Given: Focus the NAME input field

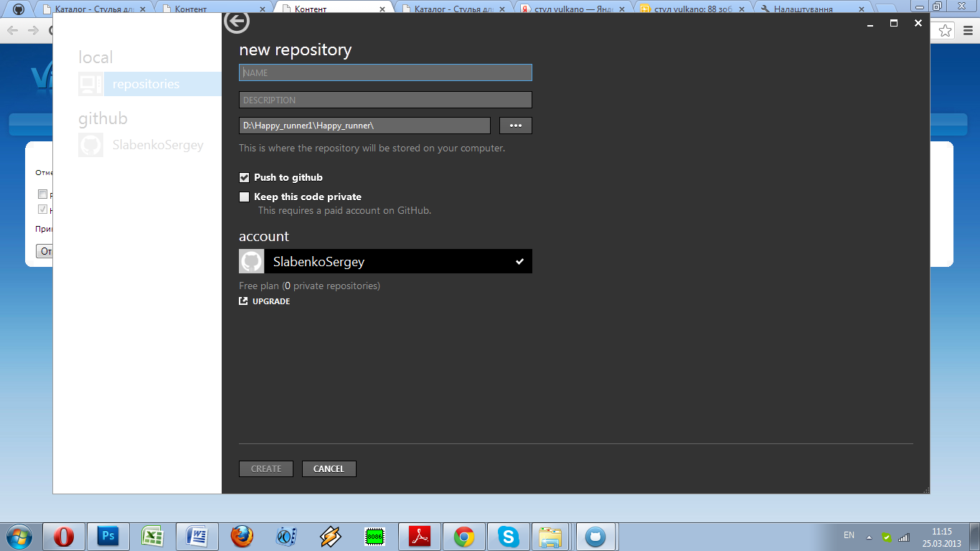Looking at the screenshot, I should [385, 72].
